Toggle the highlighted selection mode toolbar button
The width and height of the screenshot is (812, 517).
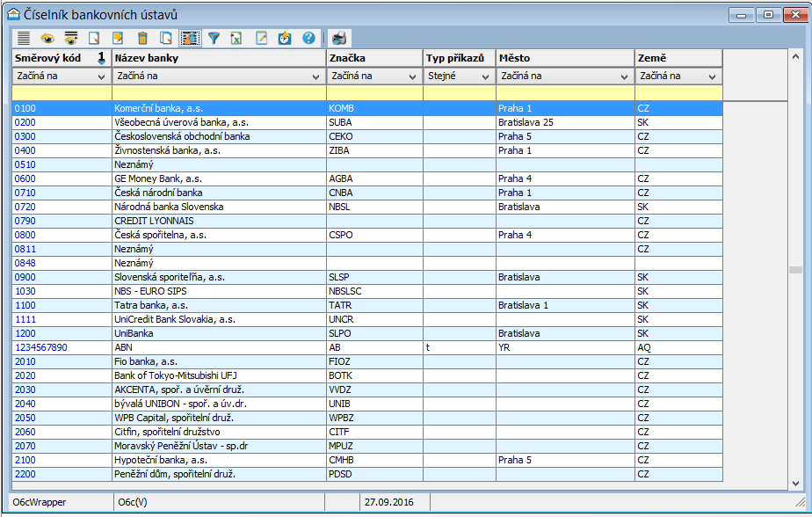pyautogui.click(x=190, y=38)
